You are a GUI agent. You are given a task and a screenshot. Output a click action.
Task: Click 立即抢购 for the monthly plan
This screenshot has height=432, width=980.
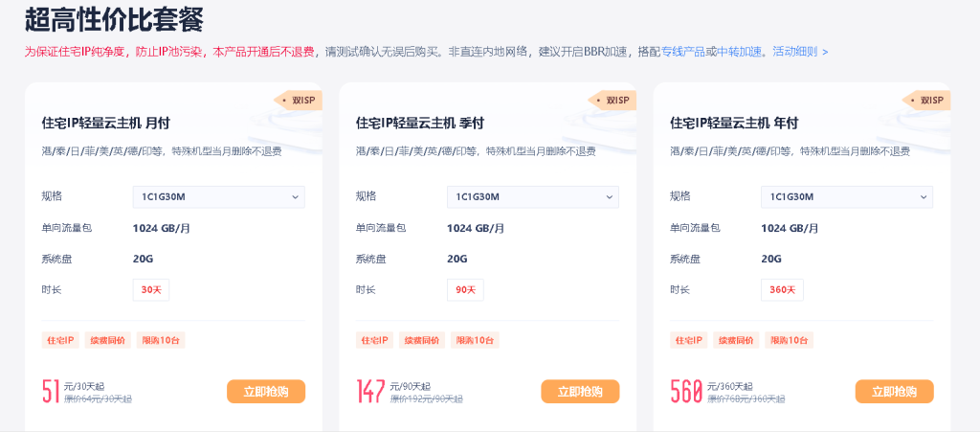click(266, 391)
